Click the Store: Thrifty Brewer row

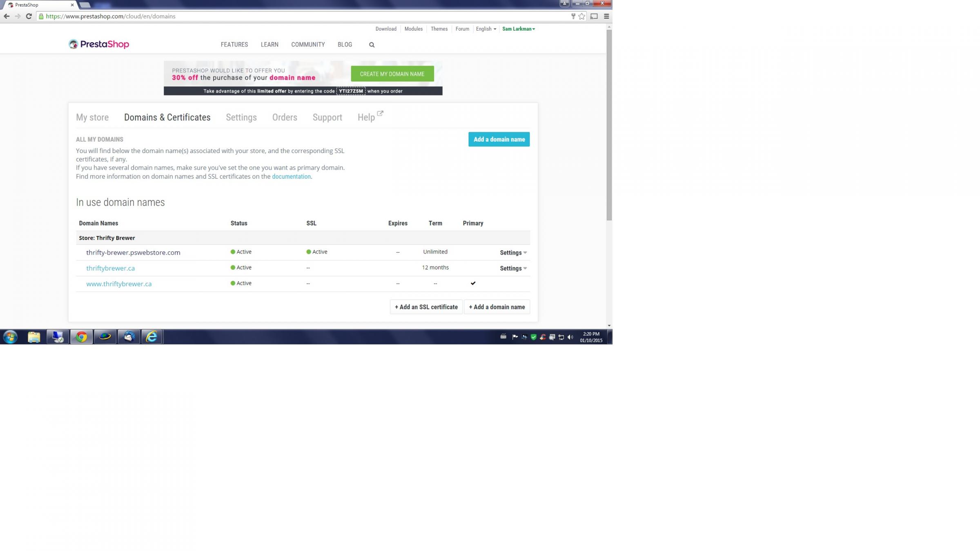pyautogui.click(x=303, y=238)
